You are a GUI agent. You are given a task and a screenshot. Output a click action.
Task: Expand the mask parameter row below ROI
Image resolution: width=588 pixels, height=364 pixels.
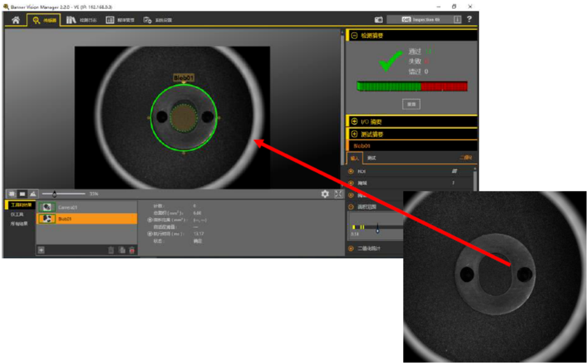351,183
